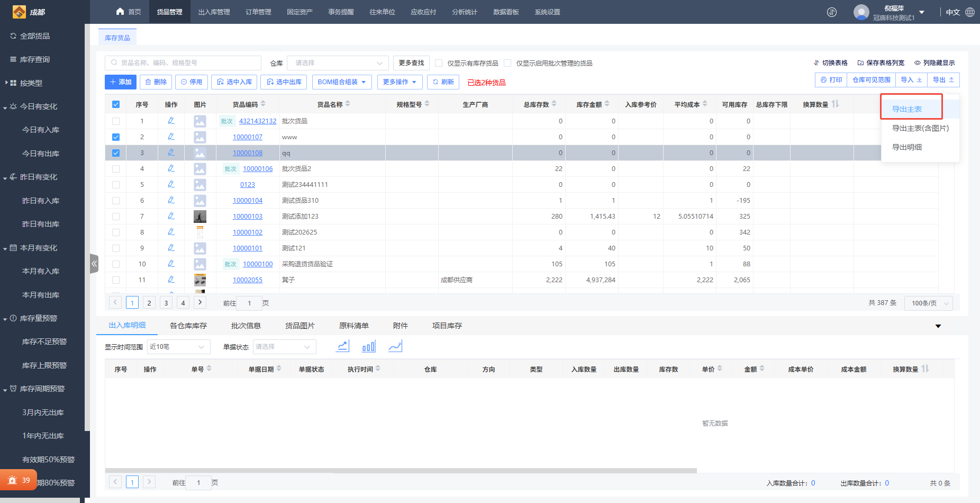980x503 pixels.
Task: Open the line chart icon view
Action: click(x=343, y=346)
